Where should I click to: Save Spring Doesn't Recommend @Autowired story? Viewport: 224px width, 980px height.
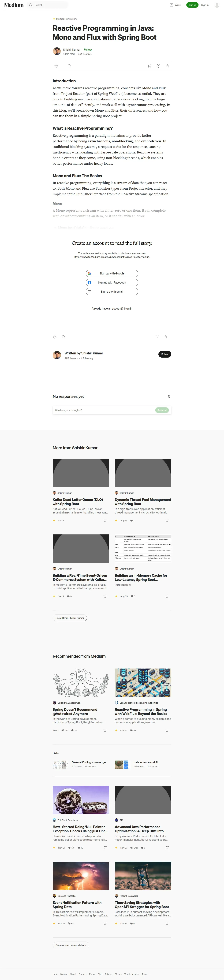(105, 731)
